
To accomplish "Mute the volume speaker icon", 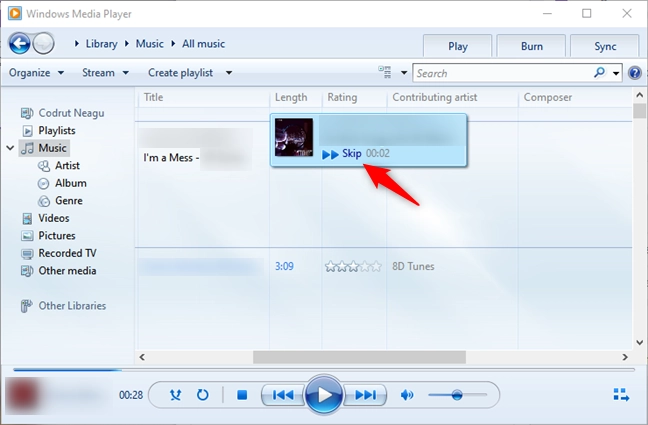I will pyautogui.click(x=407, y=395).
